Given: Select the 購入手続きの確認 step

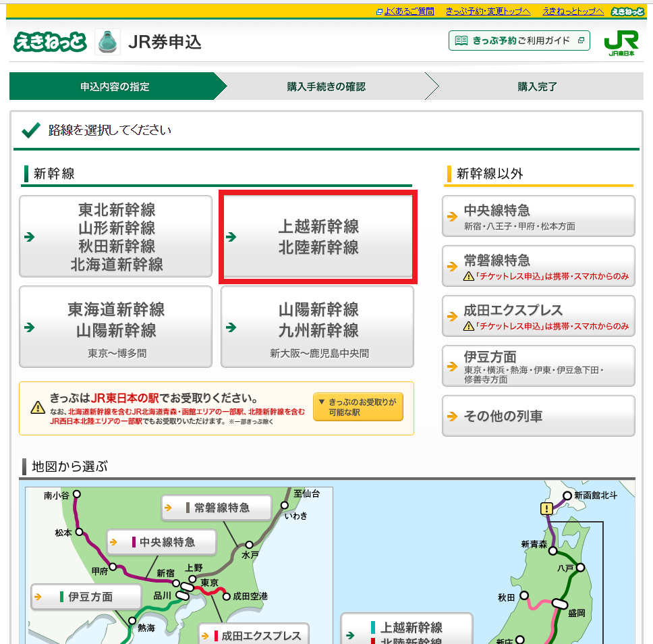Looking at the screenshot, I should (326, 86).
